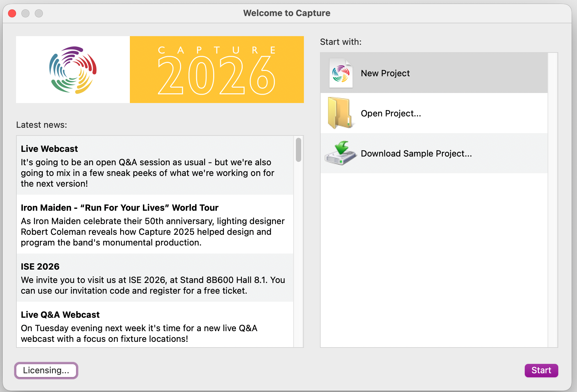Close the Welcome to Capture window
The width and height of the screenshot is (577, 392).
(12, 13)
